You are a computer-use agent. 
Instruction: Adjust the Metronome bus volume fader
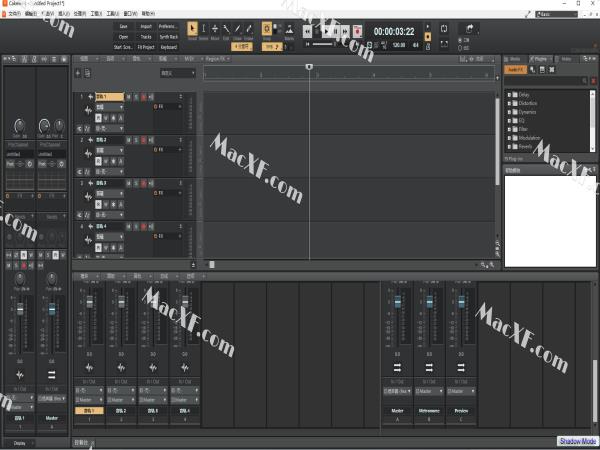430,303
